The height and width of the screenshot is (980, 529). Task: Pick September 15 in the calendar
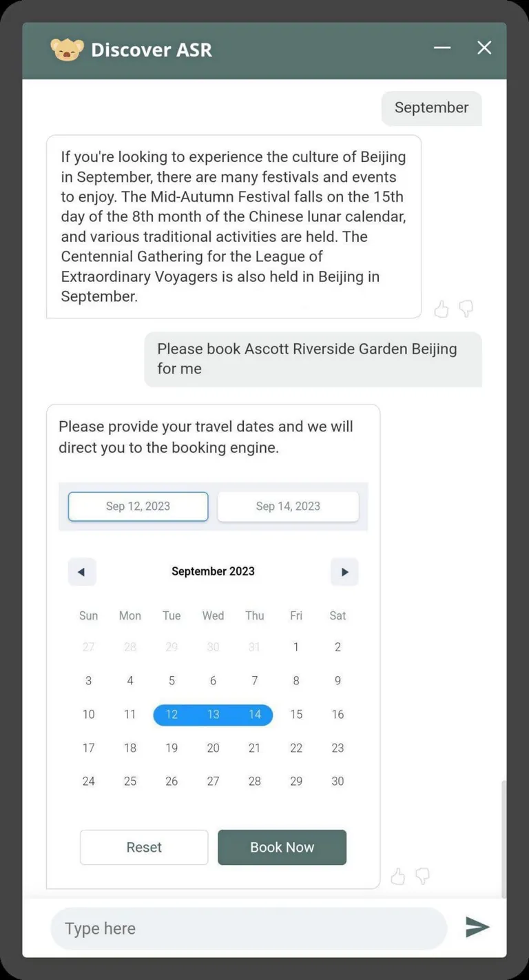coord(296,715)
